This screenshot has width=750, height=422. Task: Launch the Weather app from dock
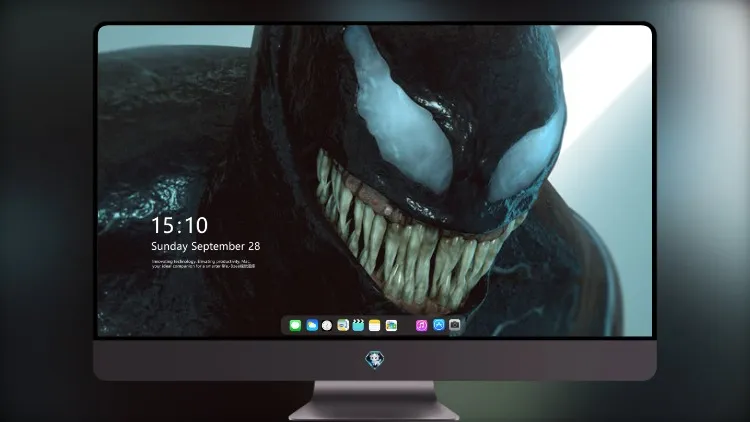312,325
